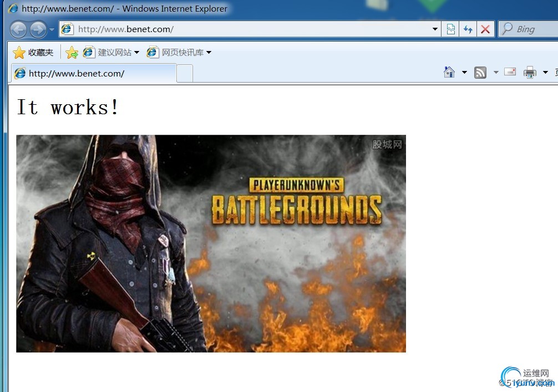The height and width of the screenshot is (392, 558).
Task: Open a new tab with the blank tab button
Action: coord(185,74)
